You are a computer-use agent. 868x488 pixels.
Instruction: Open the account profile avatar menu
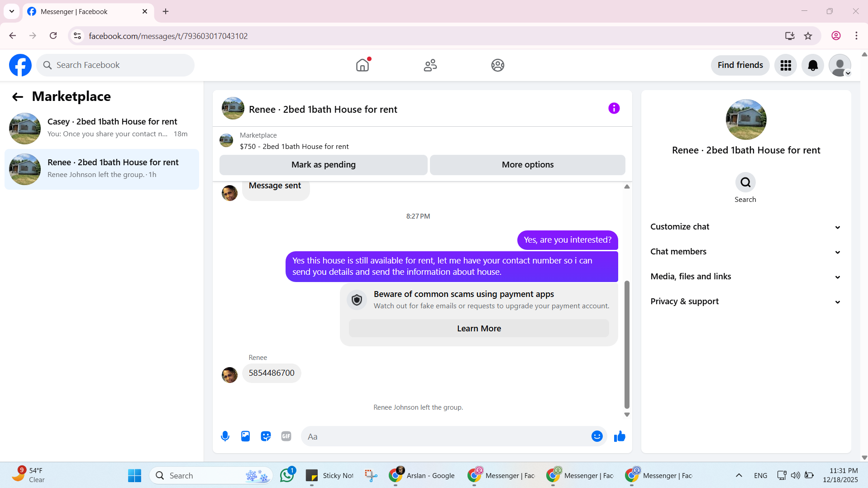[840, 65]
